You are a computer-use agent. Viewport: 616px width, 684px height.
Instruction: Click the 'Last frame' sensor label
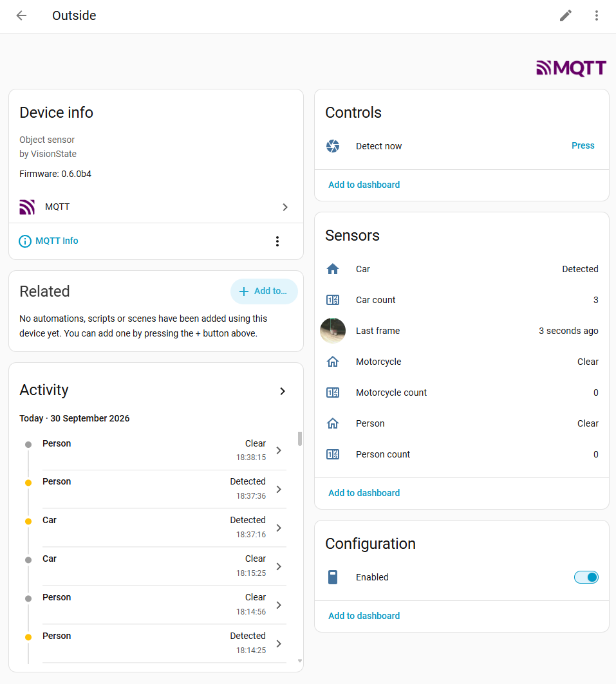pyautogui.click(x=378, y=331)
